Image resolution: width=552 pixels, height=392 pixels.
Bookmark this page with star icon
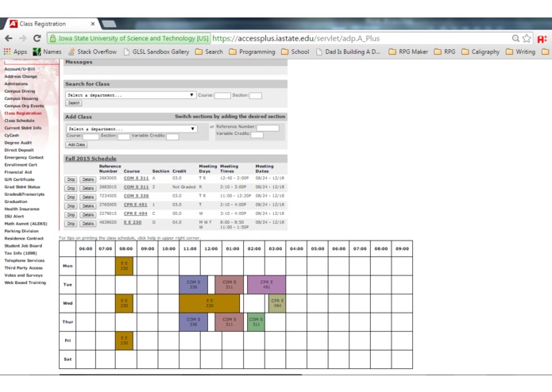(x=527, y=38)
